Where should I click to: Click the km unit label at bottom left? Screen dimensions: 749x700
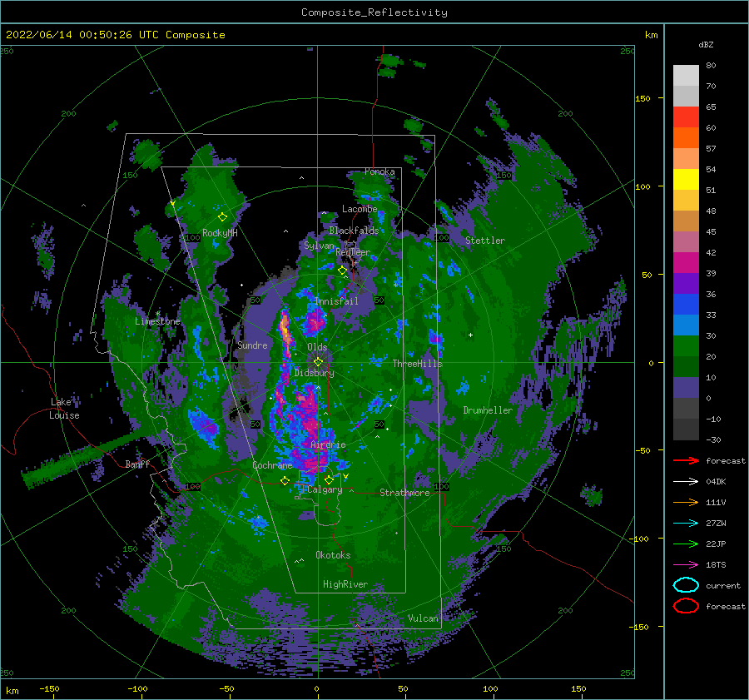coord(12,691)
